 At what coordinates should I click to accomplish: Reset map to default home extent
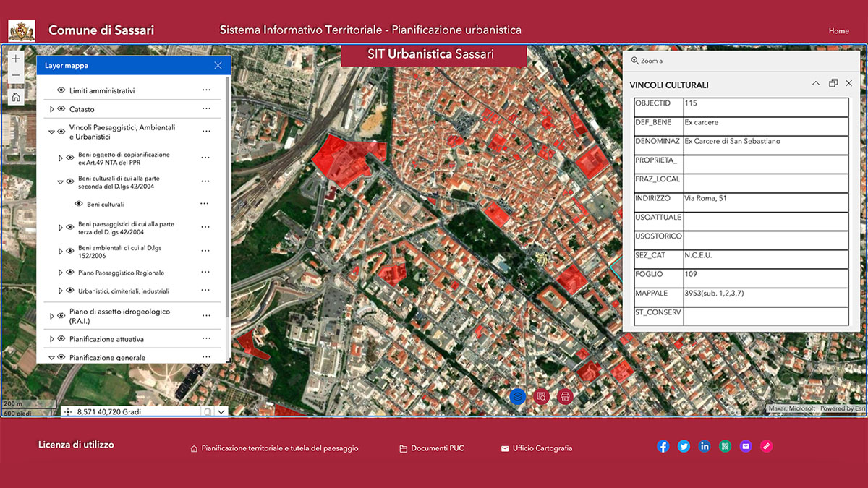coord(16,98)
